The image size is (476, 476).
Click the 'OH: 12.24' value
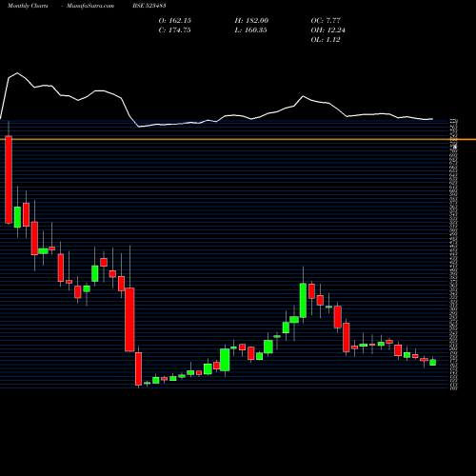(x=327, y=30)
